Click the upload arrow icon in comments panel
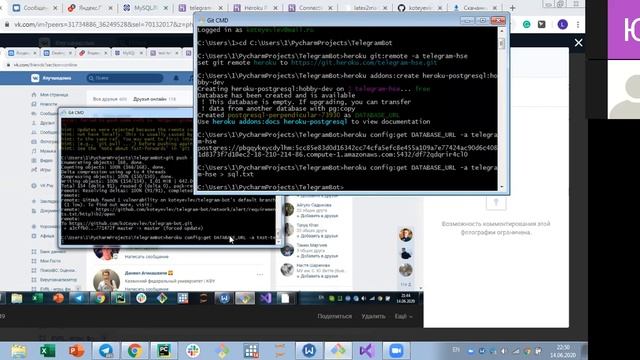The height and width of the screenshot is (360, 640). tap(496, 202)
